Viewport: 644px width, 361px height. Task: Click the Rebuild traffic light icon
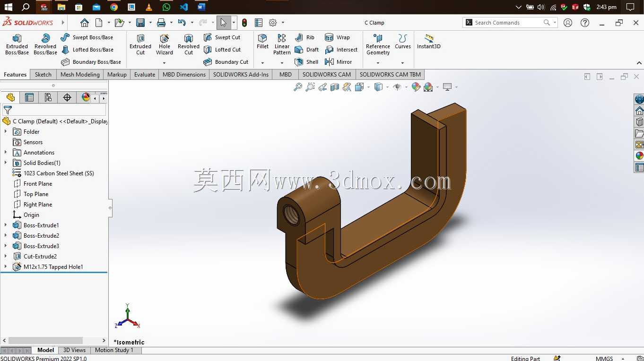pyautogui.click(x=244, y=23)
